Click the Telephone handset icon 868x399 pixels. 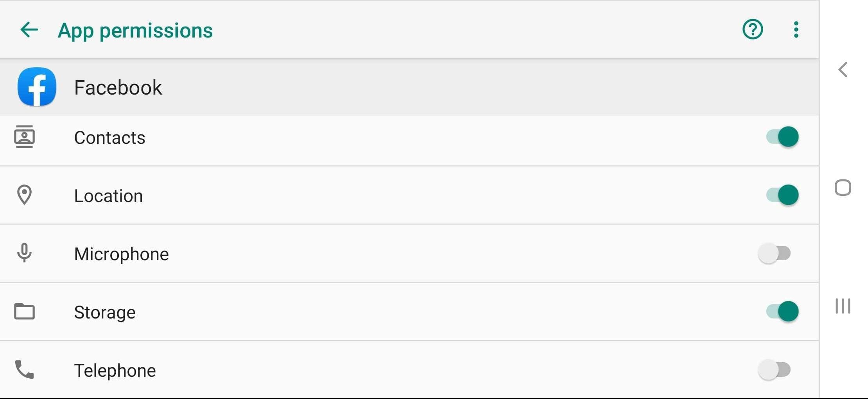[24, 370]
